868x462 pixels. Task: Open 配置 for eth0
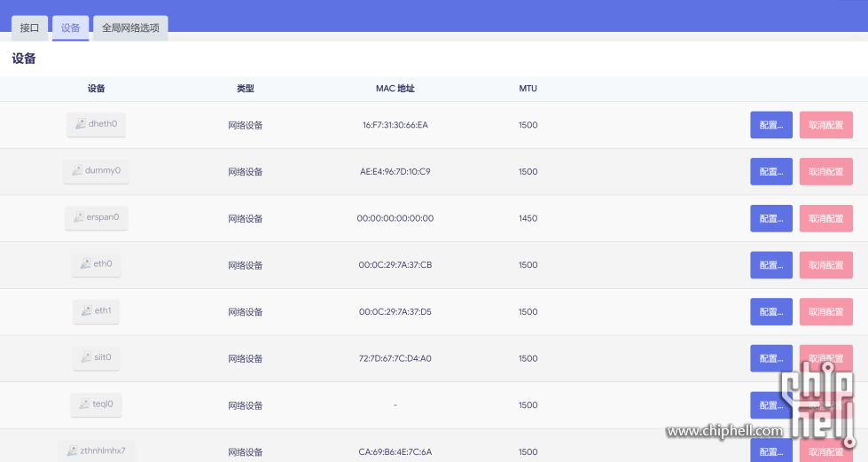771,265
